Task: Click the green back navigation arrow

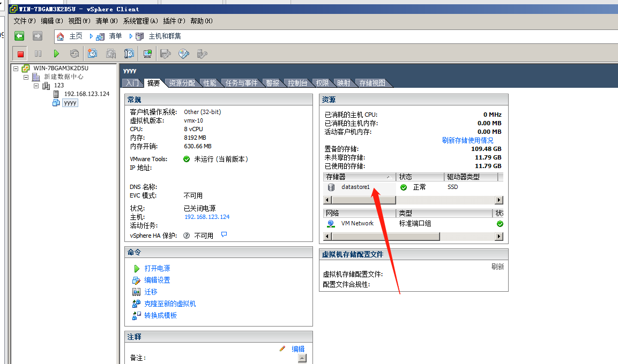Action: [19, 36]
